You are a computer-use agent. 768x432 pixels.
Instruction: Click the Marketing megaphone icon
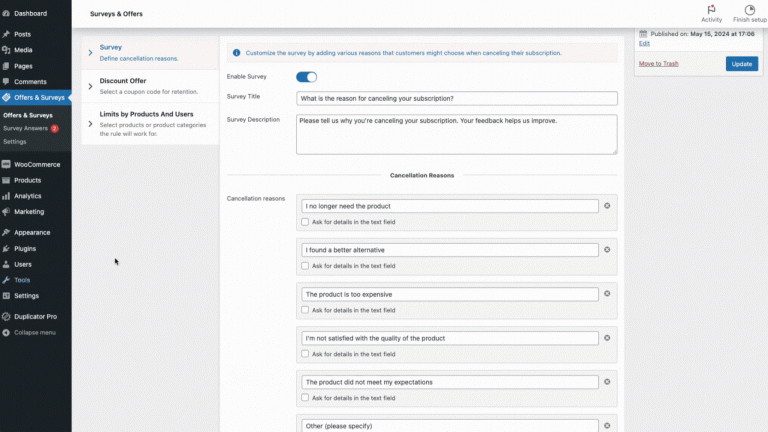pyautogui.click(x=6, y=212)
